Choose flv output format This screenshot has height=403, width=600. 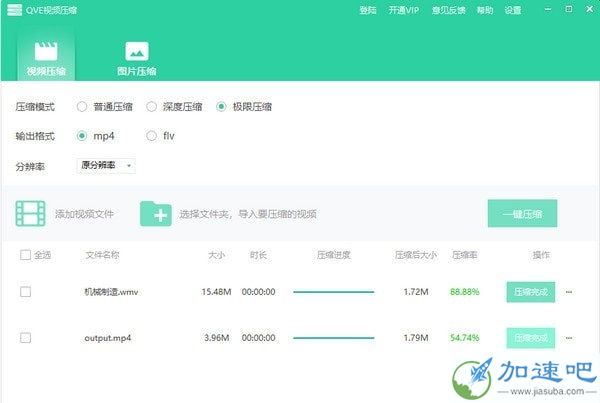(152, 136)
